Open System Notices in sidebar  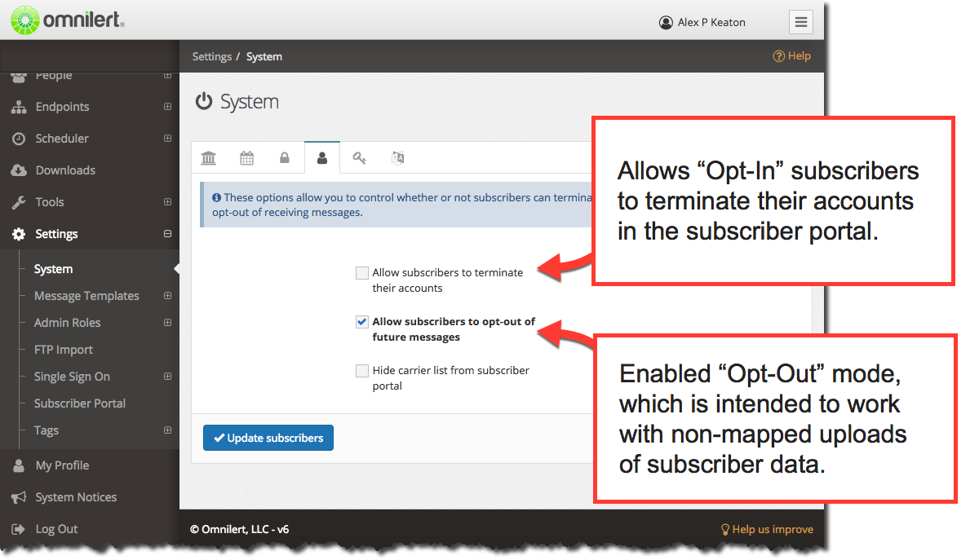click(76, 497)
